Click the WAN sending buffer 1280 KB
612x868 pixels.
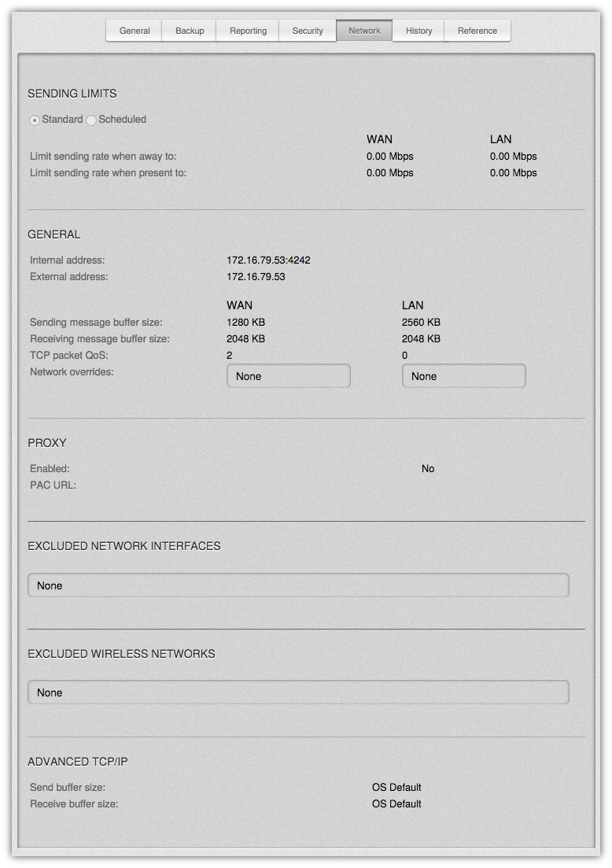245,322
